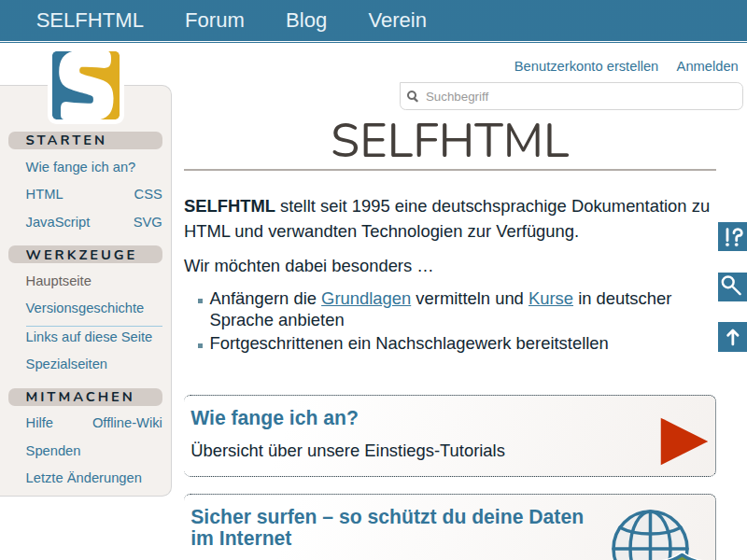Open card heading 'Wie fange ich an?'

point(275,418)
